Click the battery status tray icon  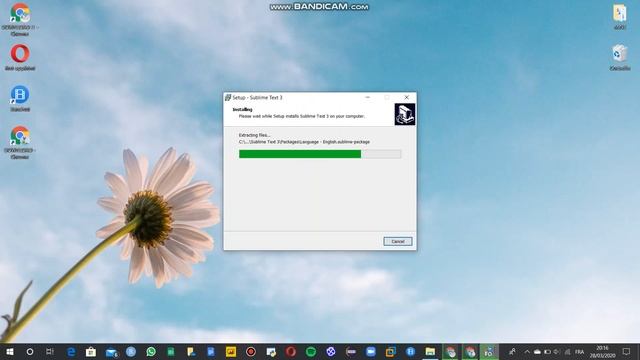point(547,351)
